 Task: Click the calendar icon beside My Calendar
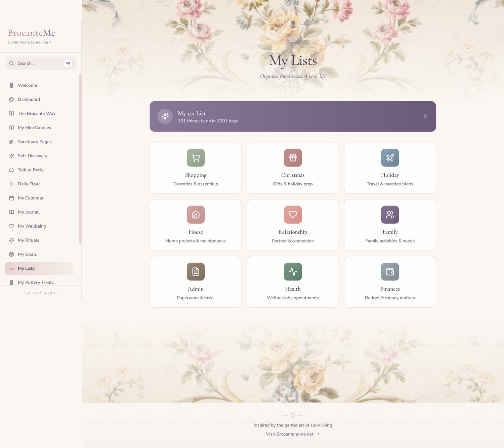coord(11,198)
